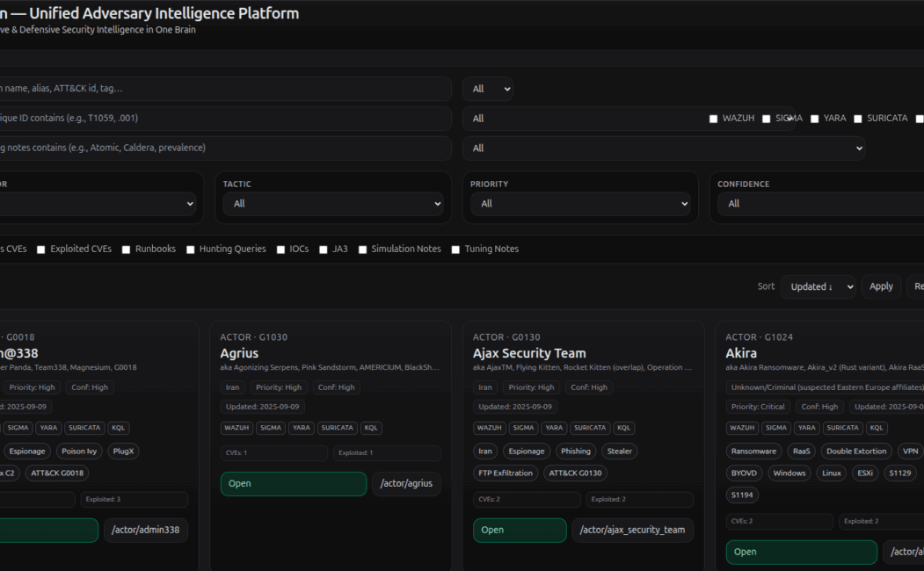The image size is (924, 571).
Task: Click the YARA tag on the Akira card
Action: point(807,428)
